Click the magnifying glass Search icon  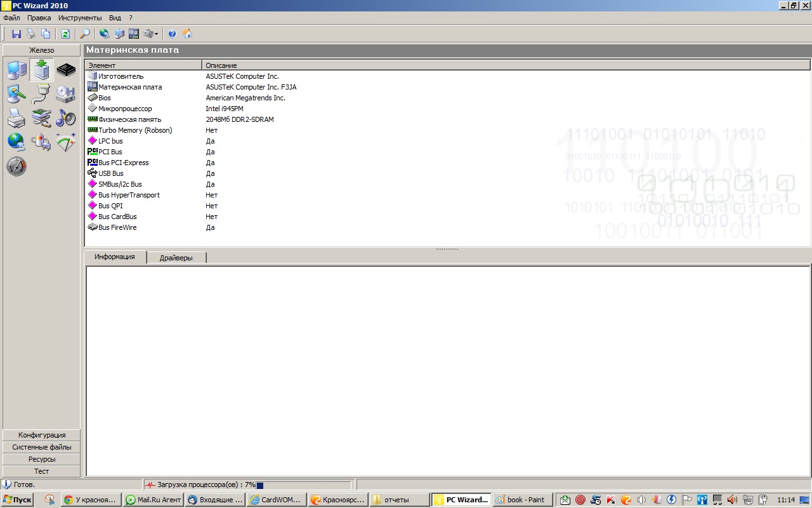tap(85, 34)
